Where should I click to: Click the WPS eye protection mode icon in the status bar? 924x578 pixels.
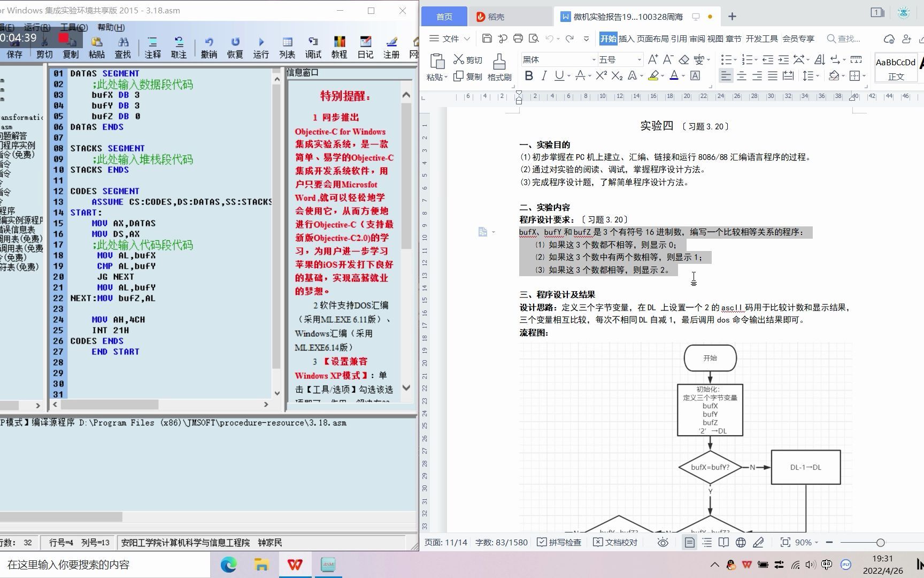coord(663,542)
